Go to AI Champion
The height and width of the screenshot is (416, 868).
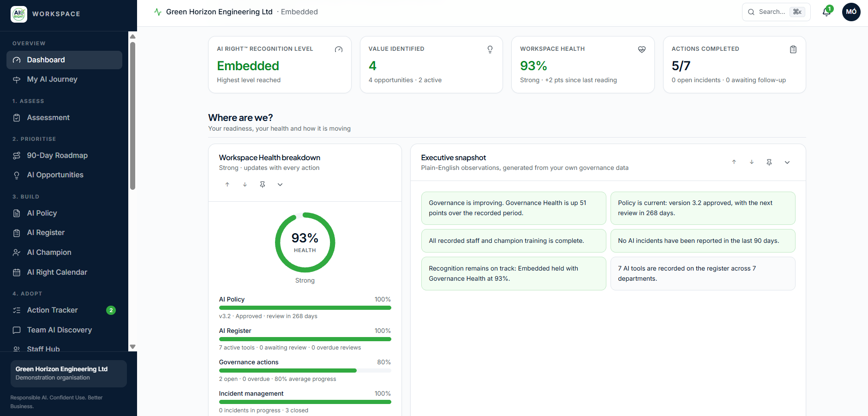coord(64,253)
